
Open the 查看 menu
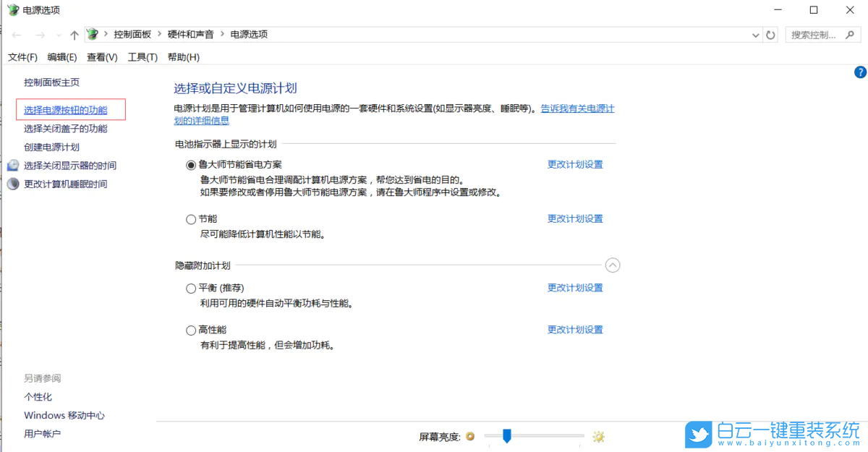click(x=102, y=56)
